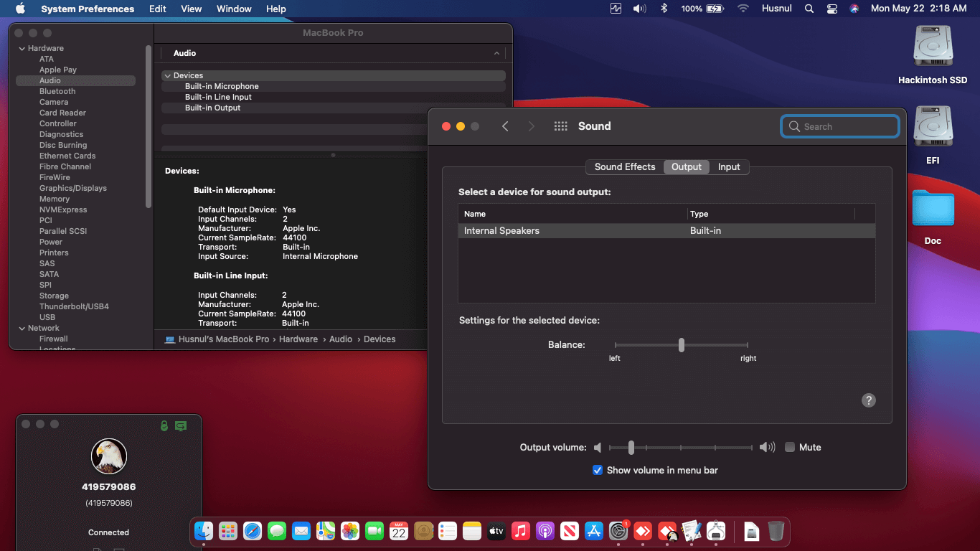Open Control Center in the menu bar

tap(832, 9)
